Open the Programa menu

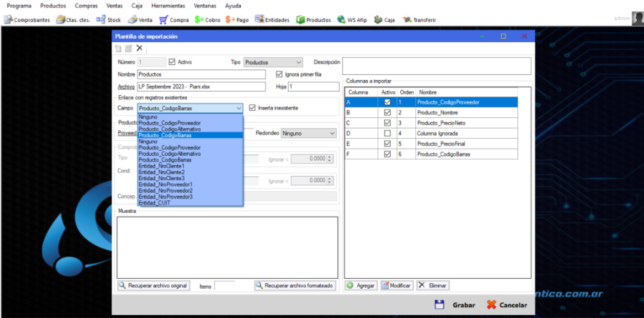pyautogui.click(x=19, y=6)
